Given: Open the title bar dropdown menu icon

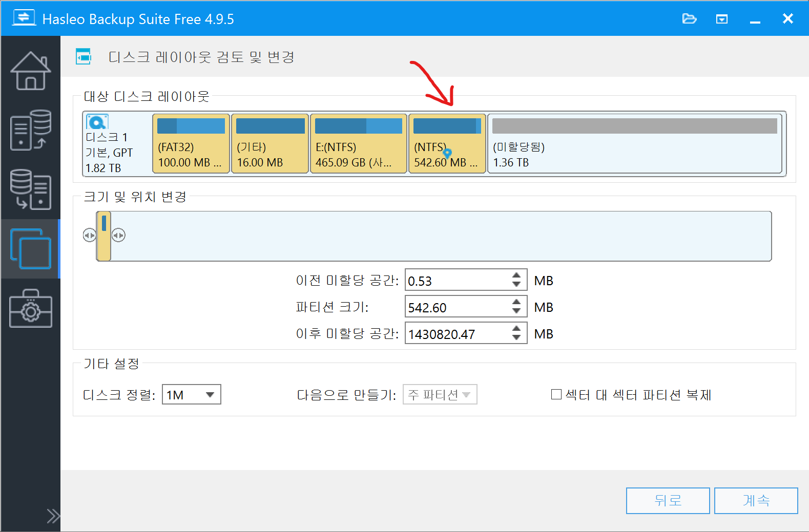Looking at the screenshot, I should [722, 19].
